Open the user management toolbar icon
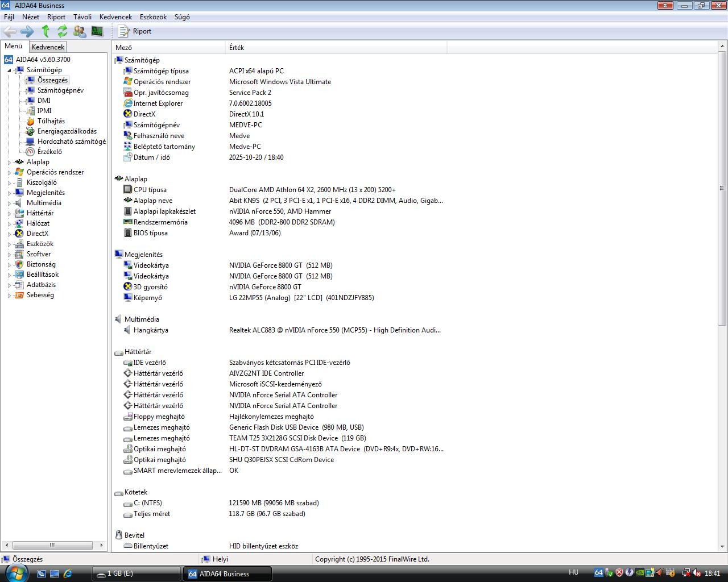 80,31
